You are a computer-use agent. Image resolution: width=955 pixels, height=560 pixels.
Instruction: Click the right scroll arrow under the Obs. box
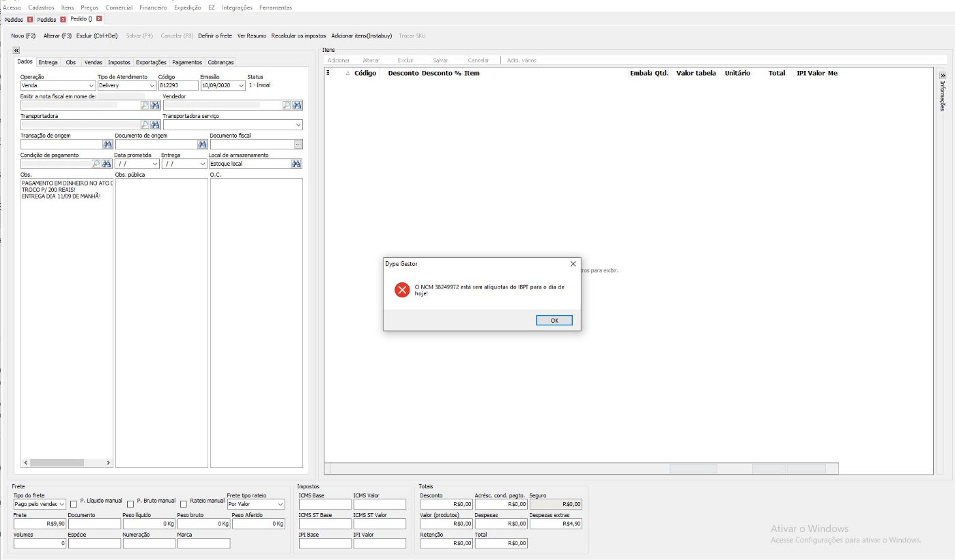108,462
